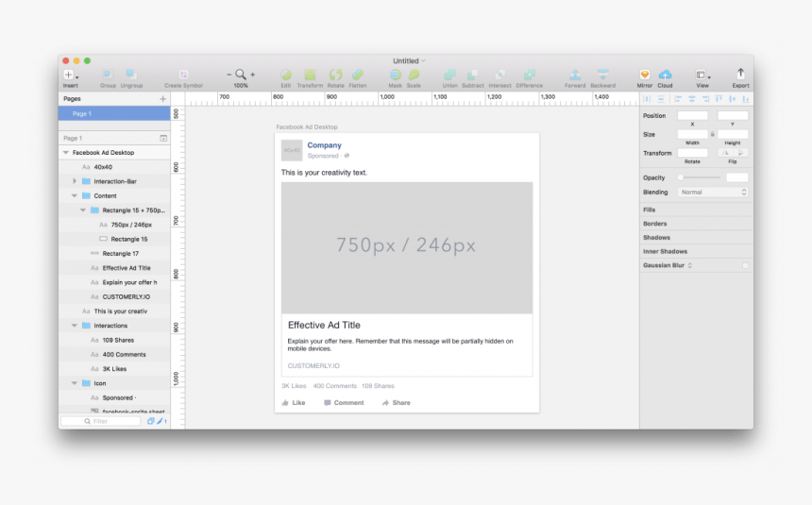Screen dimensions: 812x505
Task: Select the CUSTOMERLY.IO layer
Action: coord(114,296)
